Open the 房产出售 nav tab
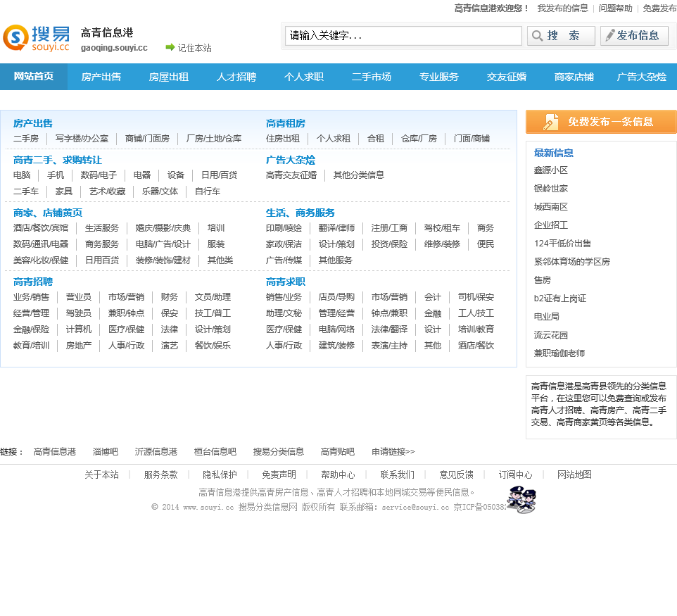677x616 pixels. pyautogui.click(x=101, y=77)
